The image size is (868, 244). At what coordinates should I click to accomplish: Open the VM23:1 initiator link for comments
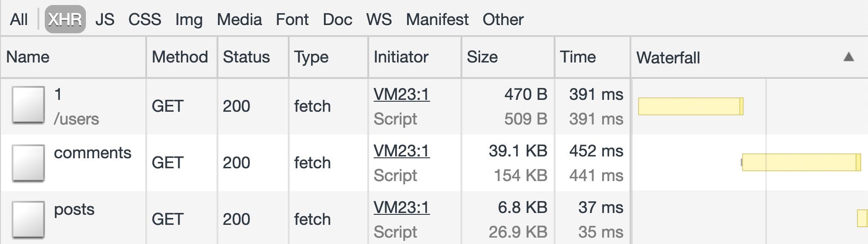pos(402,151)
